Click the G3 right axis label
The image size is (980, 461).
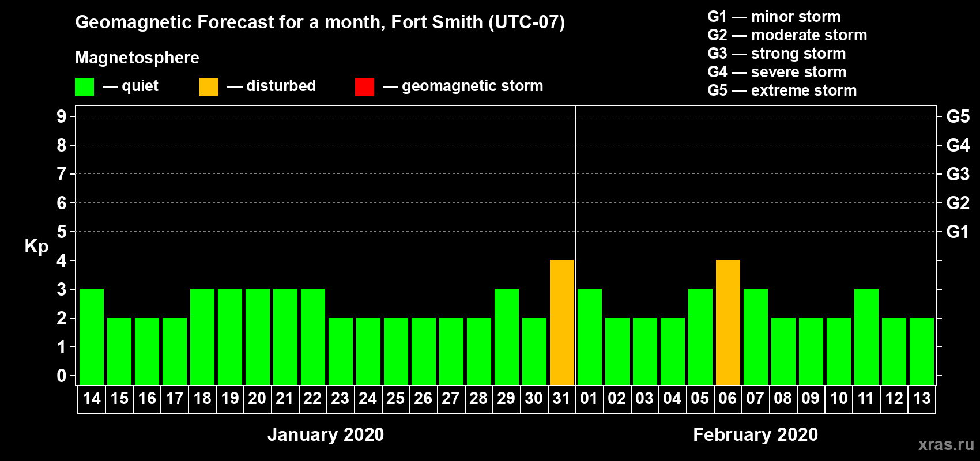[x=958, y=174]
